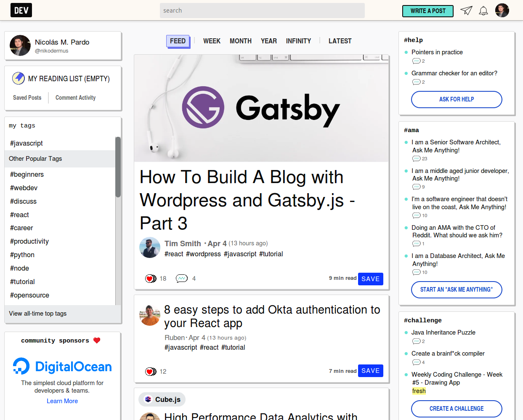The width and height of the screenshot is (523, 420).
Task: Click comment bubble under Java Inheritance Puzzle
Action: (416, 341)
